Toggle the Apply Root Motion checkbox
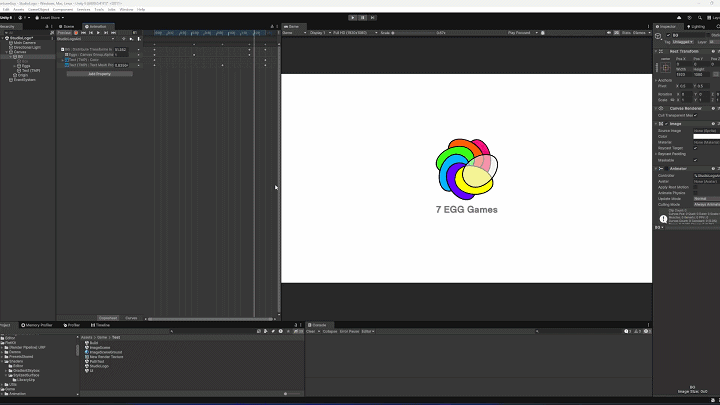Screen dimensions: 720x405 point(695,187)
